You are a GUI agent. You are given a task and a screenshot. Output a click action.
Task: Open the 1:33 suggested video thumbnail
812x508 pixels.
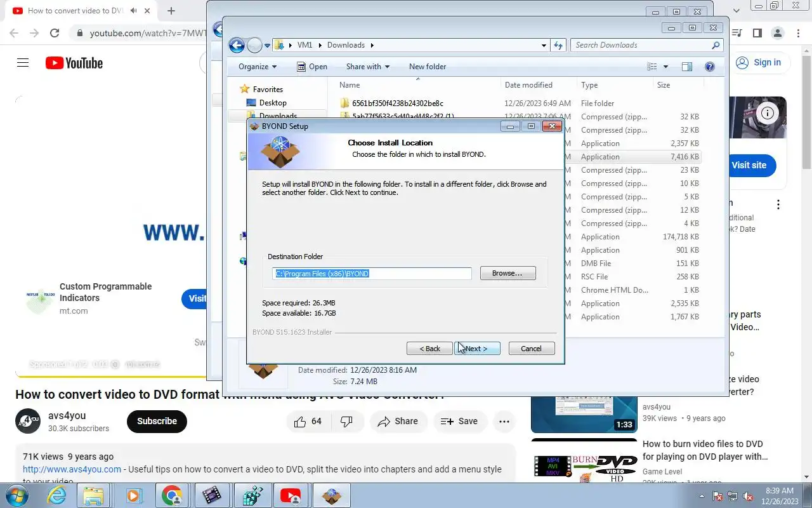(584, 414)
